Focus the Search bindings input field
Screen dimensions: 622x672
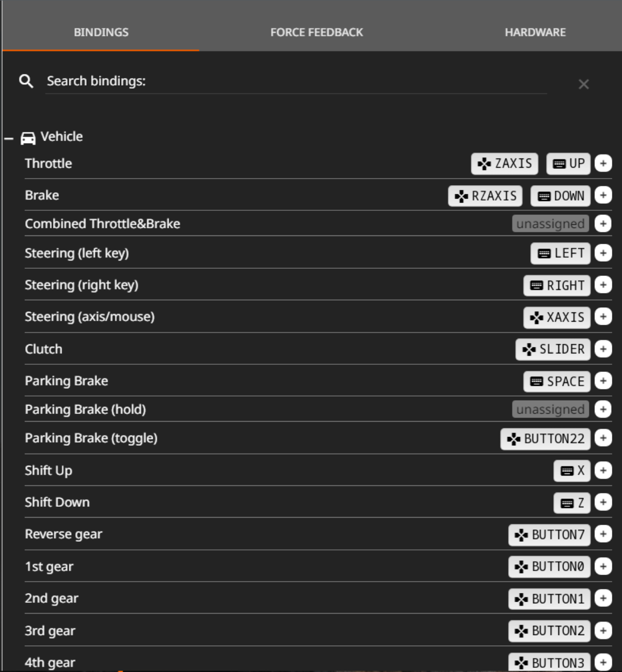[x=296, y=82]
